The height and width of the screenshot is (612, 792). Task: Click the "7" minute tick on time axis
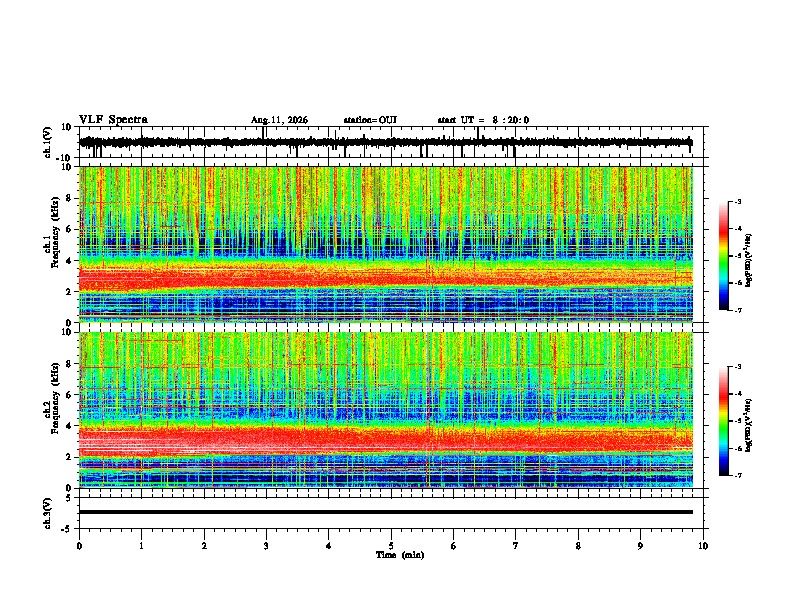tap(516, 546)
